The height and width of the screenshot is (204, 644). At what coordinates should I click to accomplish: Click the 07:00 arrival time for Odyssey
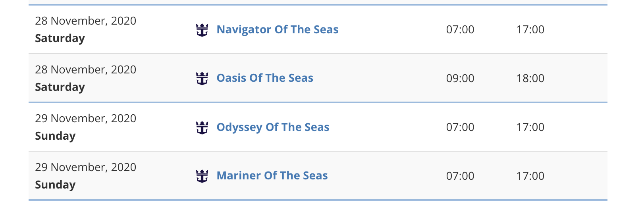460,127
